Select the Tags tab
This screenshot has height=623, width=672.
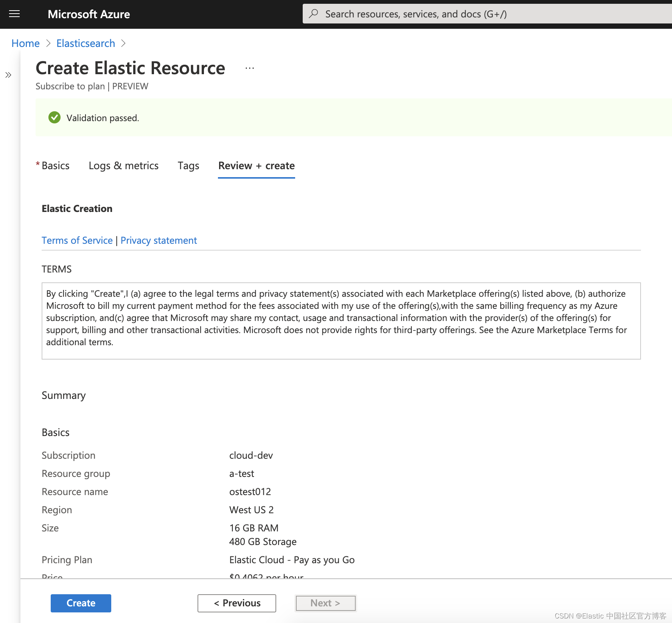(188, 165)
